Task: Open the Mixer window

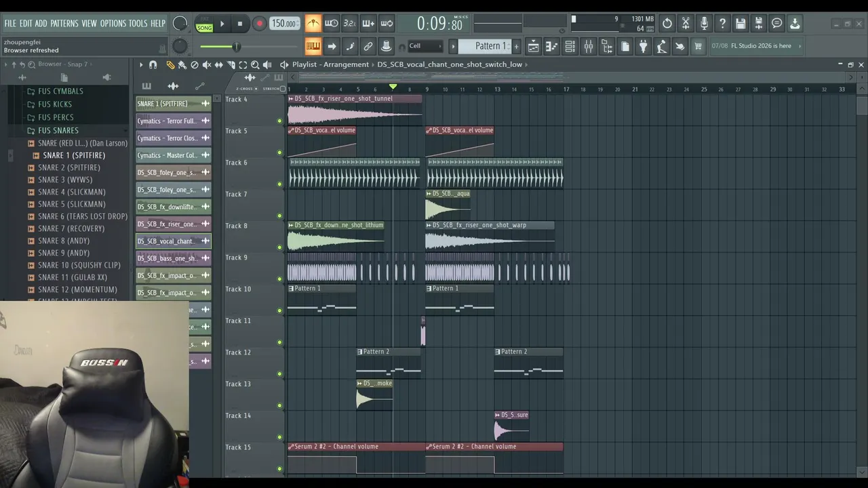Action: point(589,46)
